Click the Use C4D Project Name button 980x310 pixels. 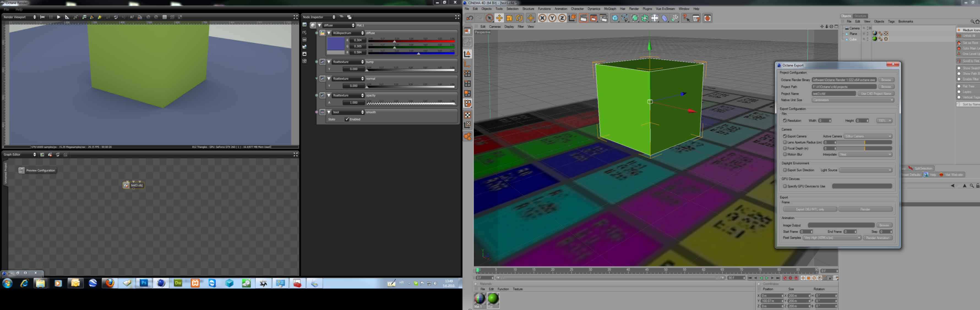tap(876, 93)
